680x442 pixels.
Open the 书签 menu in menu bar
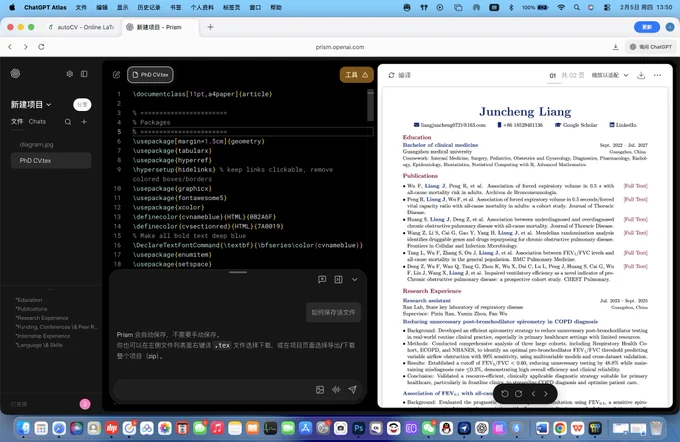point(176,7)
